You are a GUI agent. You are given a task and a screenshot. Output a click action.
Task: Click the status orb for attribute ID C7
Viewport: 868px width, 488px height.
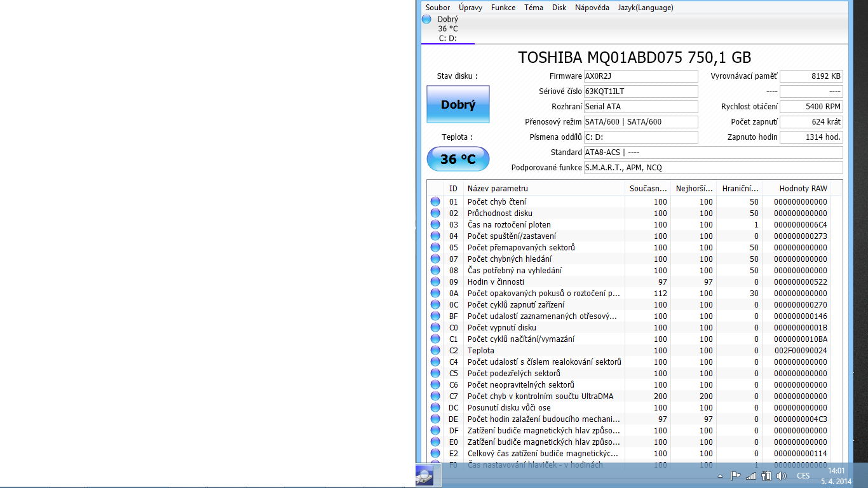[x=435, y=396]
